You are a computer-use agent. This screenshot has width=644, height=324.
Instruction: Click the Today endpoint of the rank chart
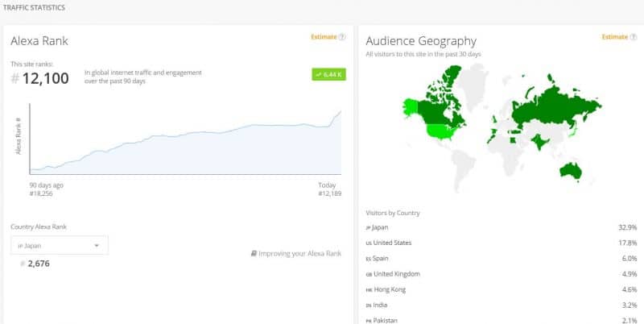click(328, 185)
